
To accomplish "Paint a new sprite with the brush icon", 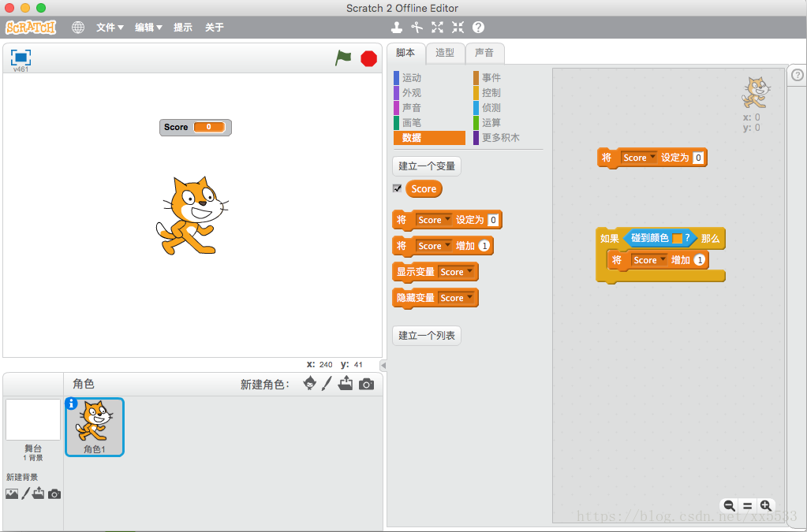I will tap(327, 384).
